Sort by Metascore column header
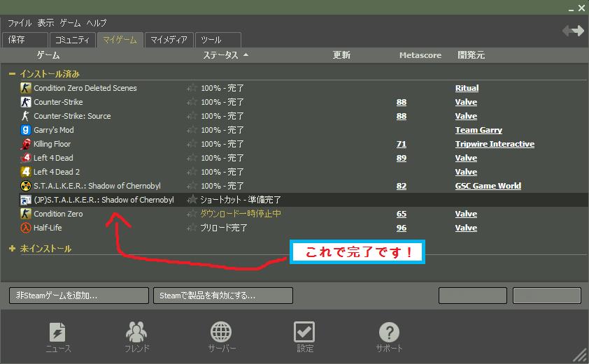 pos(420,55)
